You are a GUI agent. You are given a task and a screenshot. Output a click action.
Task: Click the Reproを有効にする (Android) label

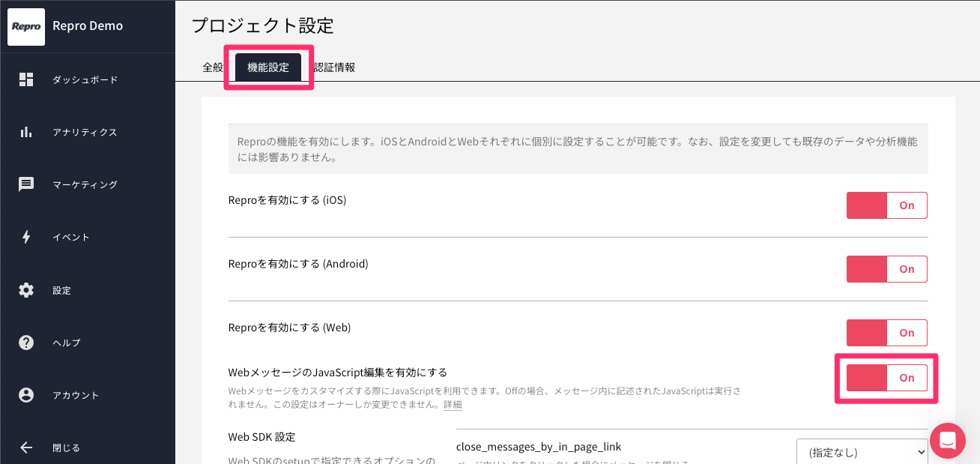coord(298,264)
